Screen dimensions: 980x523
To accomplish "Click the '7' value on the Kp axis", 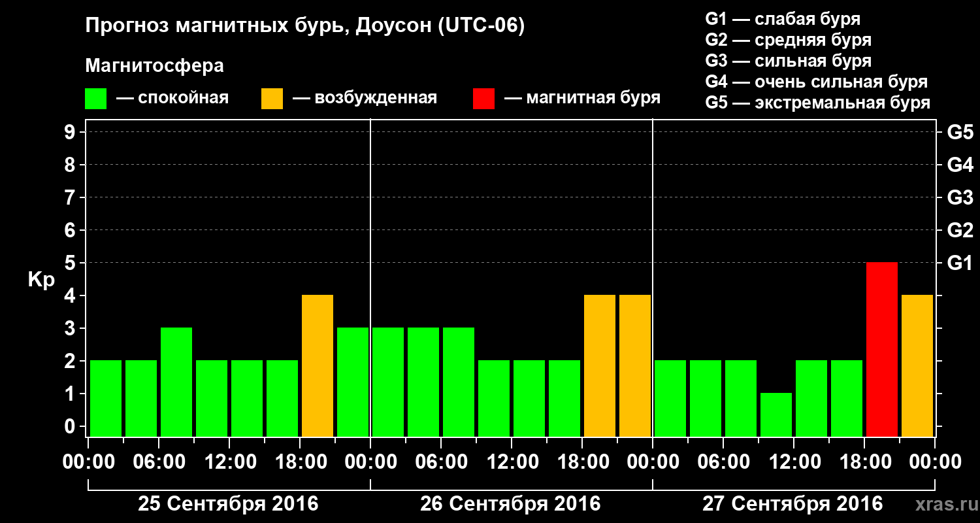I will click(71, 197).
